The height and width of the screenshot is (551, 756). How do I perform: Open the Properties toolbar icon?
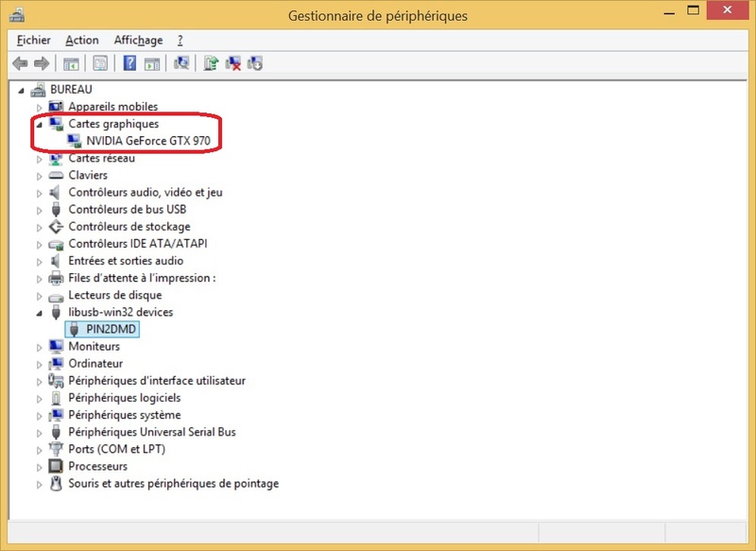point(100,63)
